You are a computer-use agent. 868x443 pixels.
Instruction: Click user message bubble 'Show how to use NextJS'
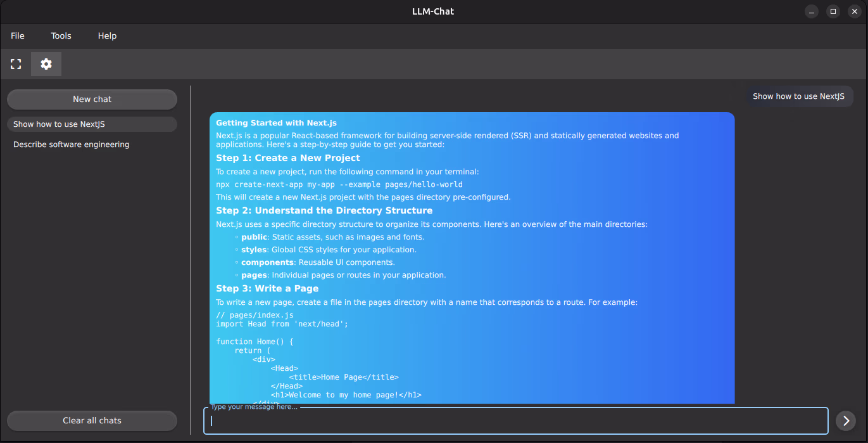point(798,96)
